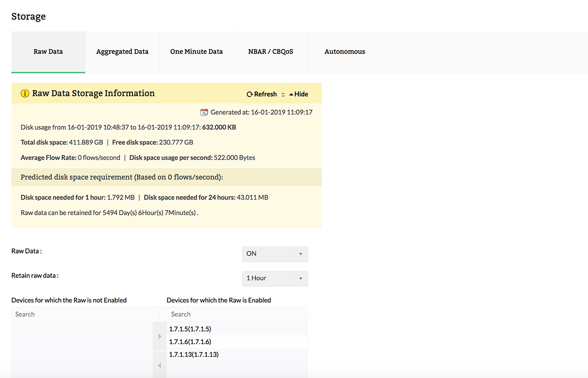588x378 pixels.
Task: Switch to the Aggregated Data tab
Action: click(x=122, y=51)
